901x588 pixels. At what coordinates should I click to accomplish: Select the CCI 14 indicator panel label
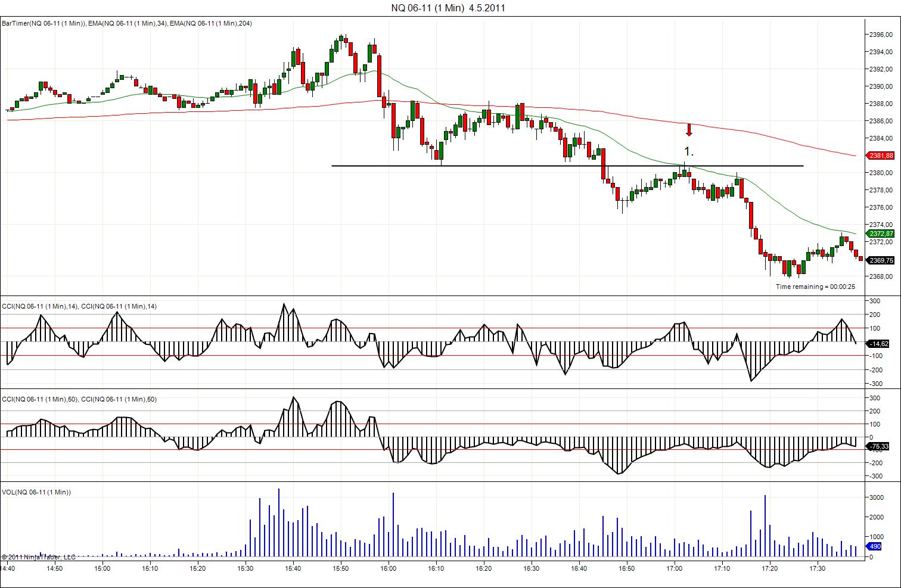click(x=79, y=306)
